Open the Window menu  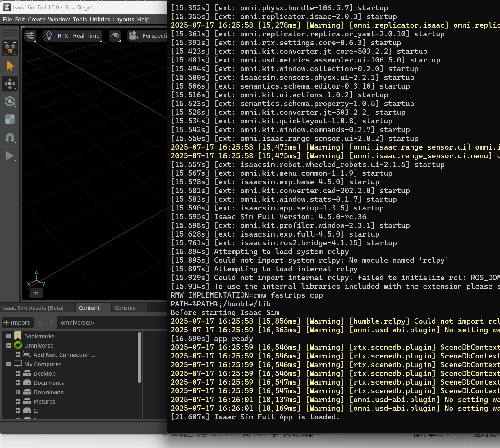(59, 19)
